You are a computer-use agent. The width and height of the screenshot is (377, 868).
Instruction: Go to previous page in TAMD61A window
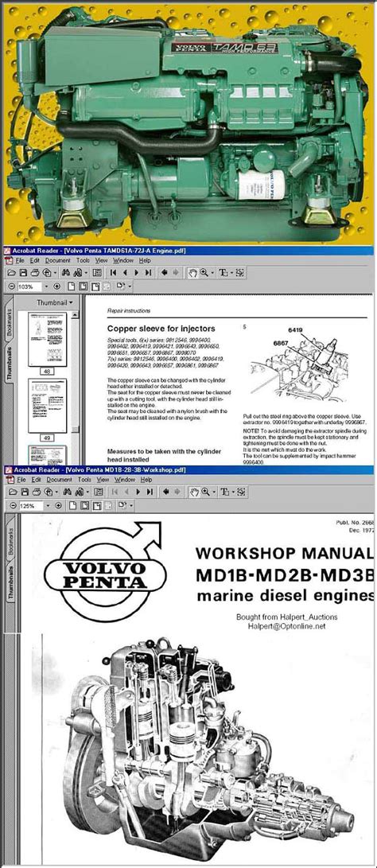pos(125,272)
